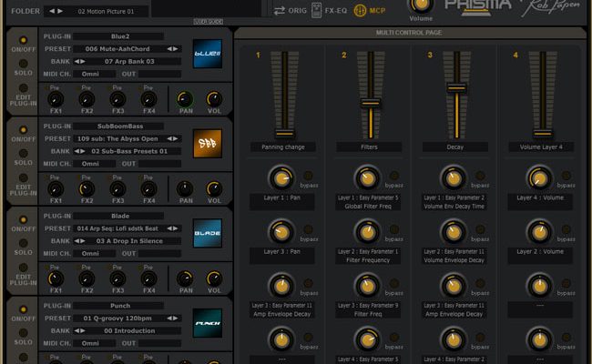Click the ORIG swap arrows icon
Viewport: 592px width, 364px height.
point(280,10)
